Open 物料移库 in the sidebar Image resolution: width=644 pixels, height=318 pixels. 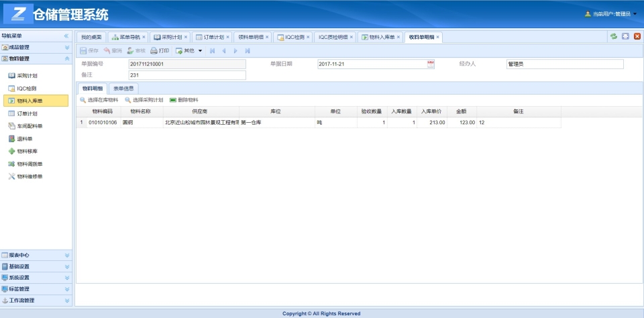[x=30, y=151]
